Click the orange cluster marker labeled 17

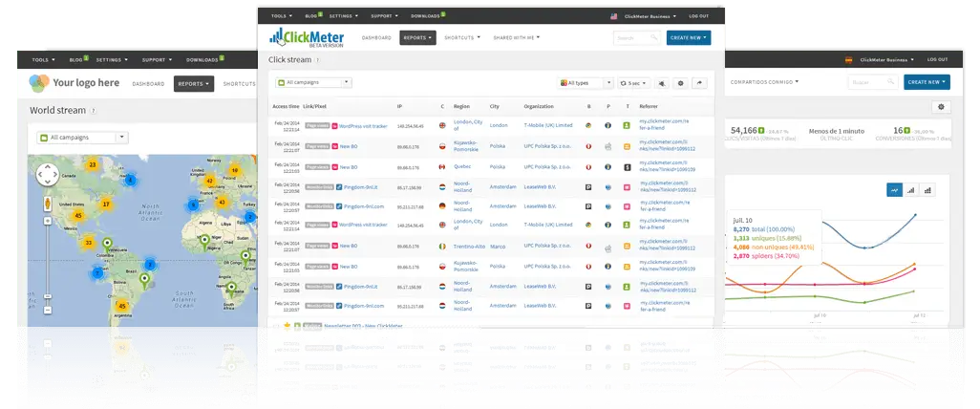pyautogui.click(x=106, y=204)
